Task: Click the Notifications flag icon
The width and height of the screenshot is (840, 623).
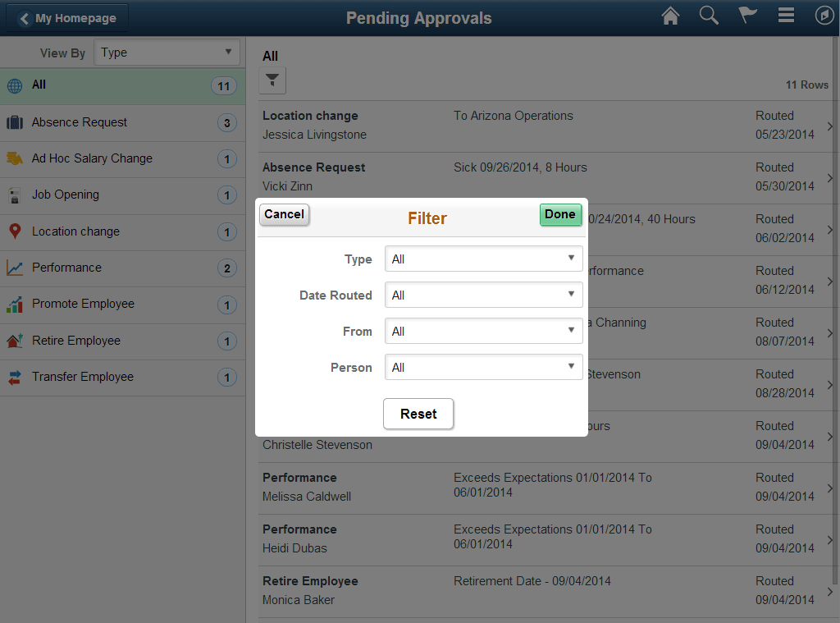Action: [x=746, y=15]
